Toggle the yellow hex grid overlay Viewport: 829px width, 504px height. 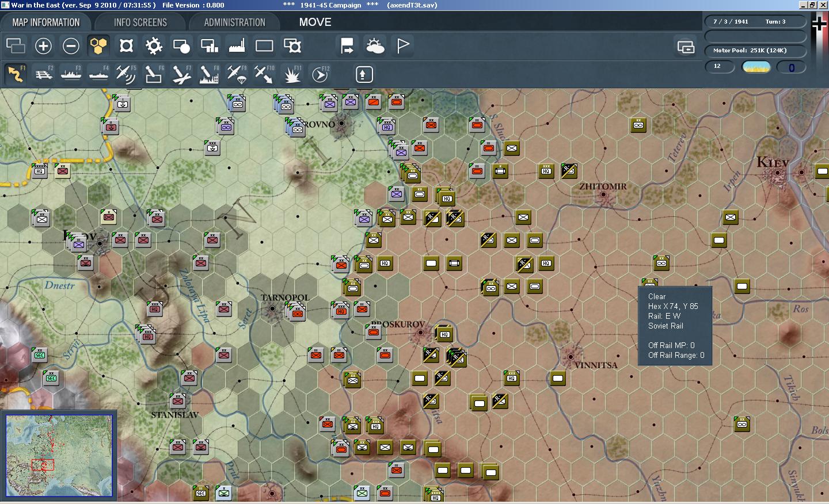click(x=98, y=45)
